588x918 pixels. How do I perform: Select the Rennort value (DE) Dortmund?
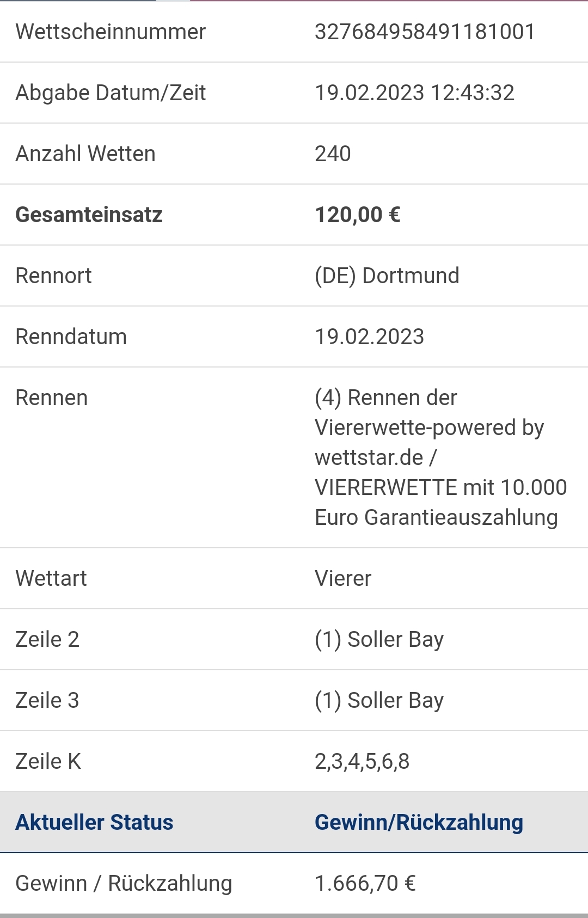[x=387, y=276]
